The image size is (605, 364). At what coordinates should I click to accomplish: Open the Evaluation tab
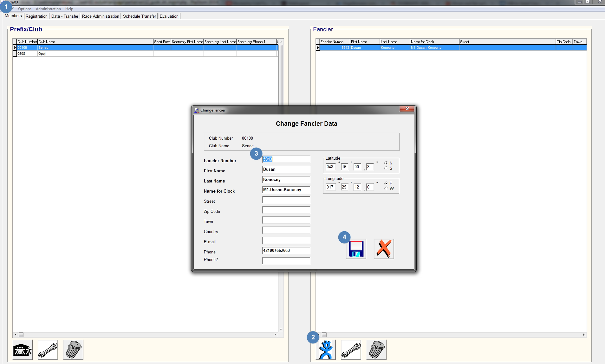click(x=169, y=16)
